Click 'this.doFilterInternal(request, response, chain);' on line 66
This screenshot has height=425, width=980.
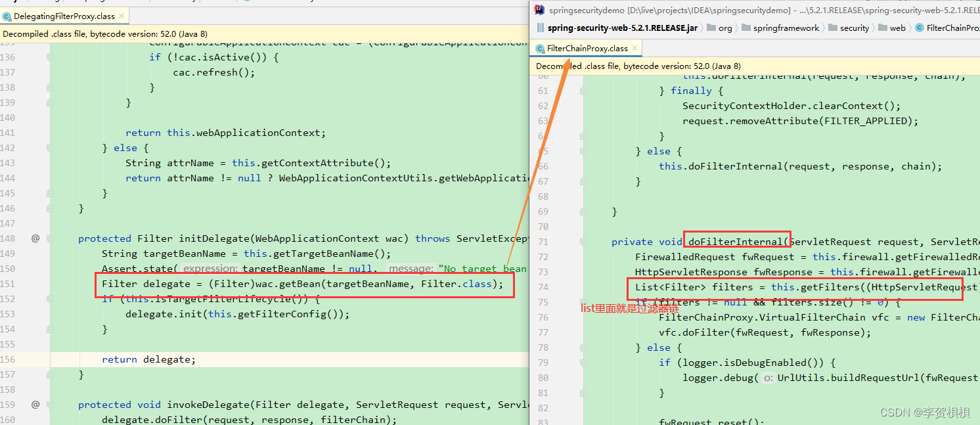pyautogui.click(x=801, y=166)
